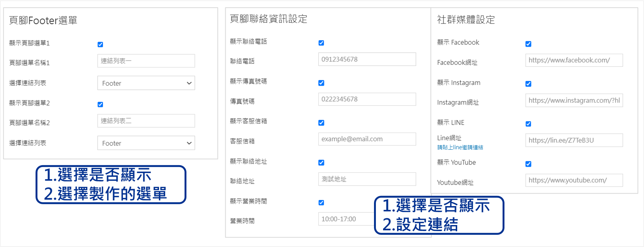644x247 pixels.
Task: Toggle the 顯示客服信箱 checkbox
Action: tap(321, 123)
